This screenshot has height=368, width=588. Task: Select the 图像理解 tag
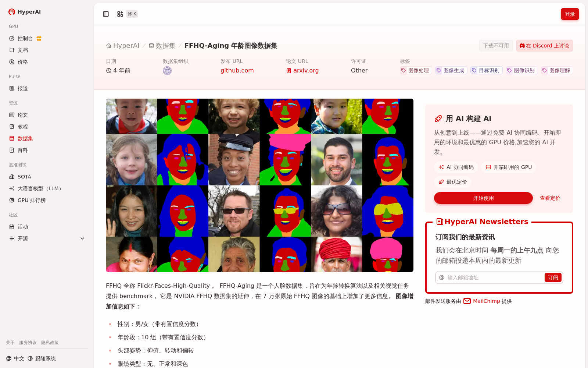[x=557, y=70]
